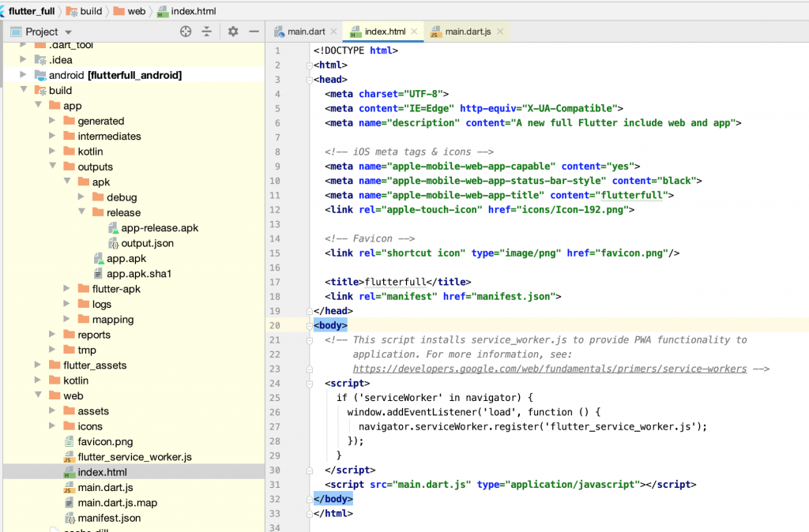Collapse the web folder

click(38, 395)
